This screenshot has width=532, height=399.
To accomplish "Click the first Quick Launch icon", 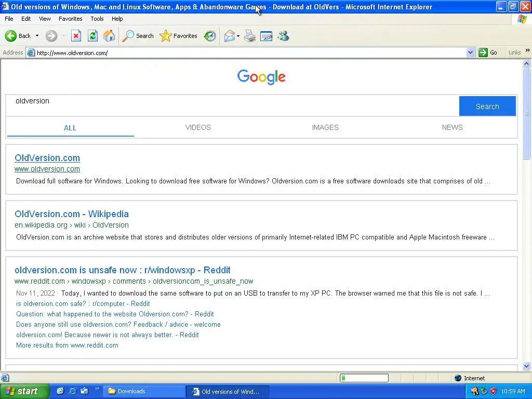I will pos(60,391).
